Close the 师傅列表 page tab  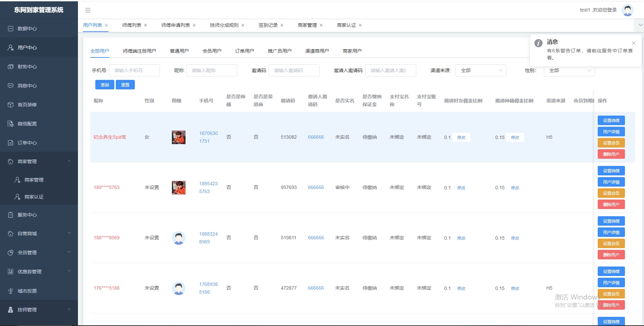pyautogui.click(x=145, y=25)
